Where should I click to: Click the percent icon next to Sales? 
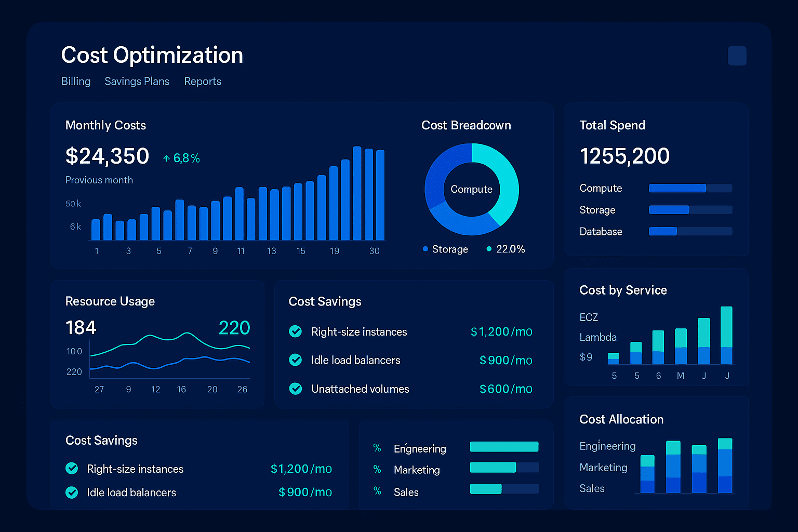[x=377, y=491]
